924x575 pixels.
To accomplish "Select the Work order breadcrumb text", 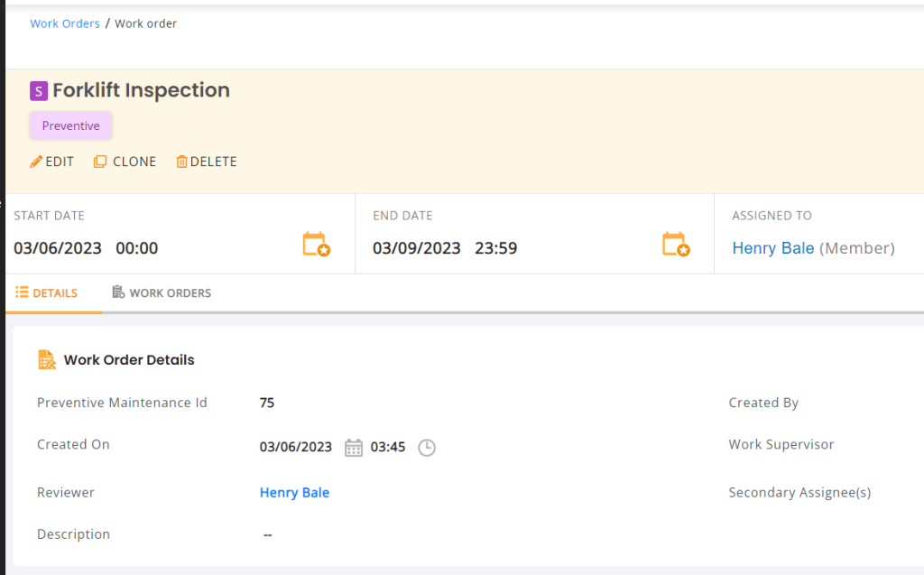I will [x=145, y=23].
